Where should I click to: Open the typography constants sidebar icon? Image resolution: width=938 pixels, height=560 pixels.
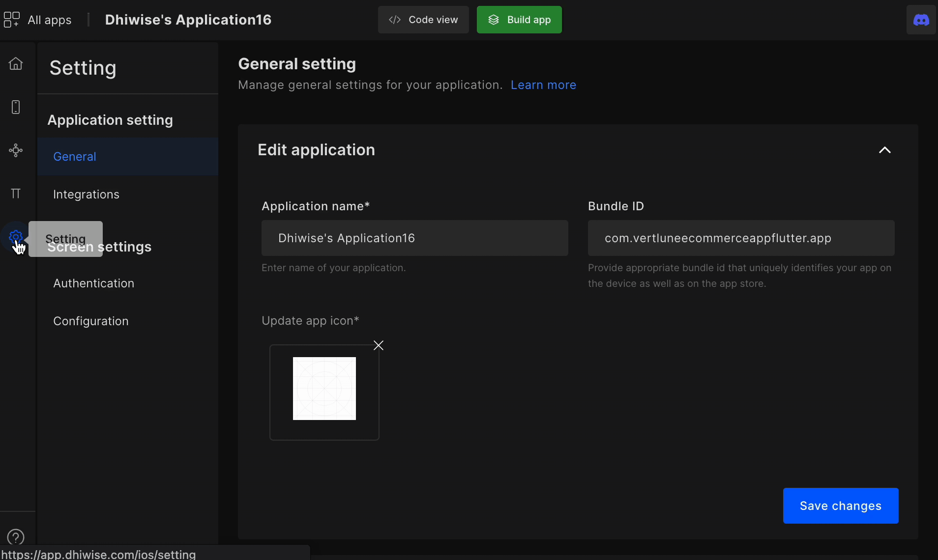(16, 194)
